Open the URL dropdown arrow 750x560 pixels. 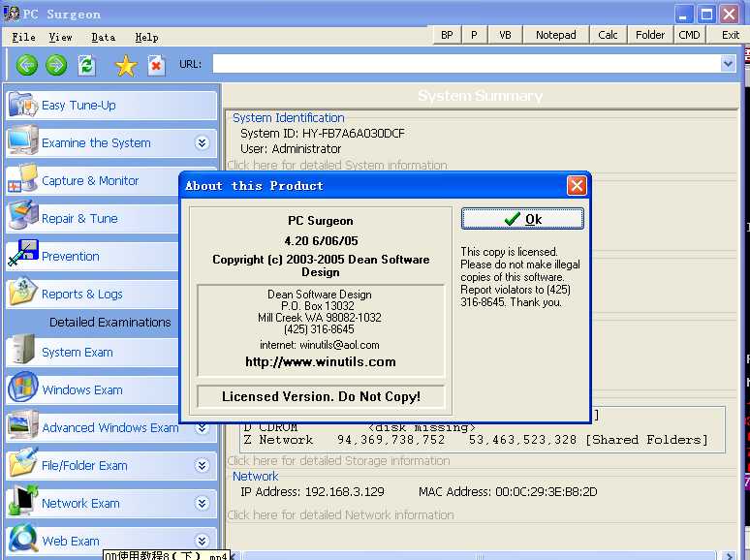coord(728,64)
